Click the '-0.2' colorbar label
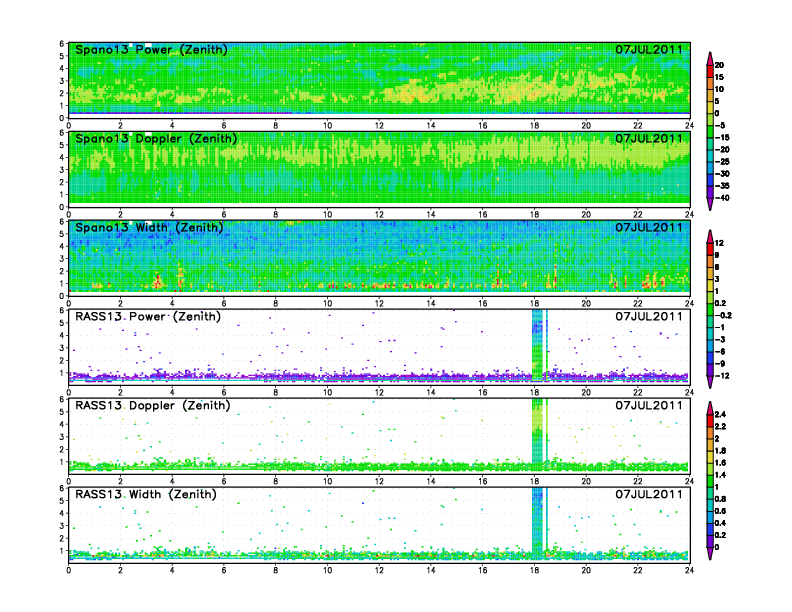792x612 pixels. tap(723, 315)
